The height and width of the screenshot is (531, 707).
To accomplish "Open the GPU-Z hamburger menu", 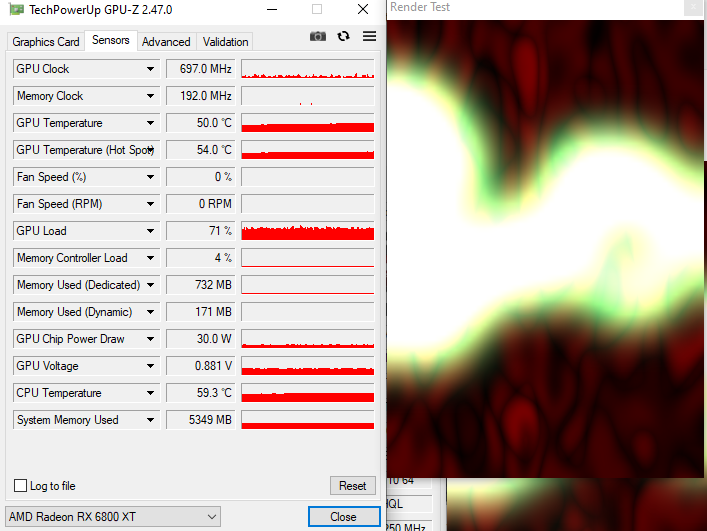I will 369,36.
